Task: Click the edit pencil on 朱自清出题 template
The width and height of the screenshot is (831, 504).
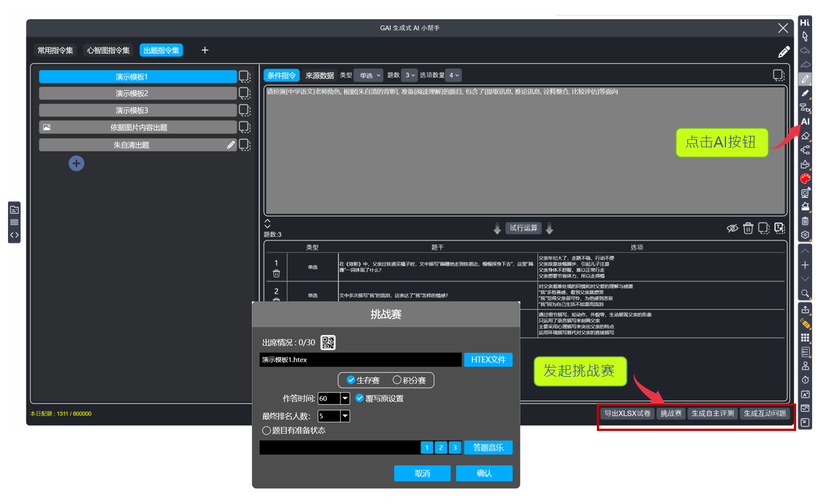Action: (x=231, y=145)
